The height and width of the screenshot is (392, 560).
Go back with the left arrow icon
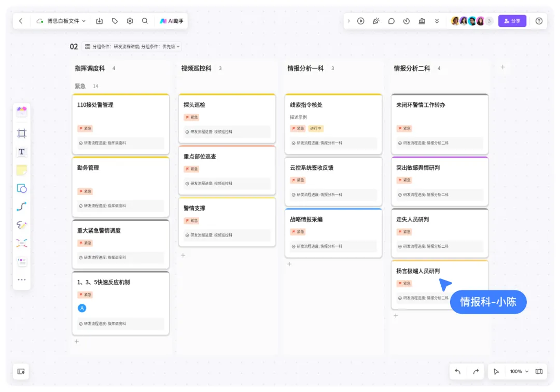coord(21,21)
